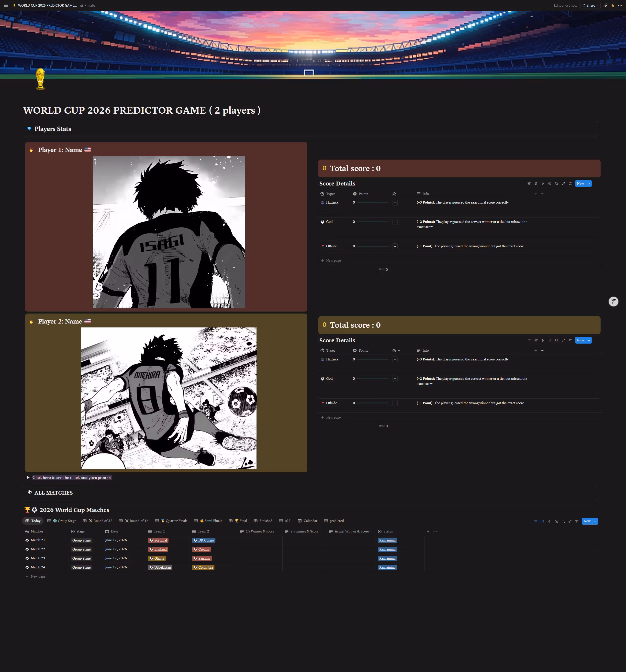Image resolution: width=626 pixels, height=672 pixels.
Task: Toggle the favorite star for this page
Action: 613,5
